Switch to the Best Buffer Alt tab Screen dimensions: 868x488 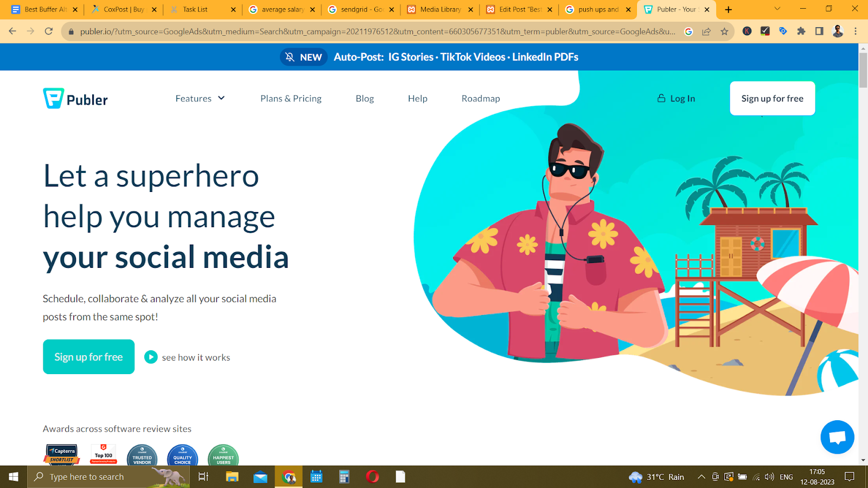click(44, 9)
